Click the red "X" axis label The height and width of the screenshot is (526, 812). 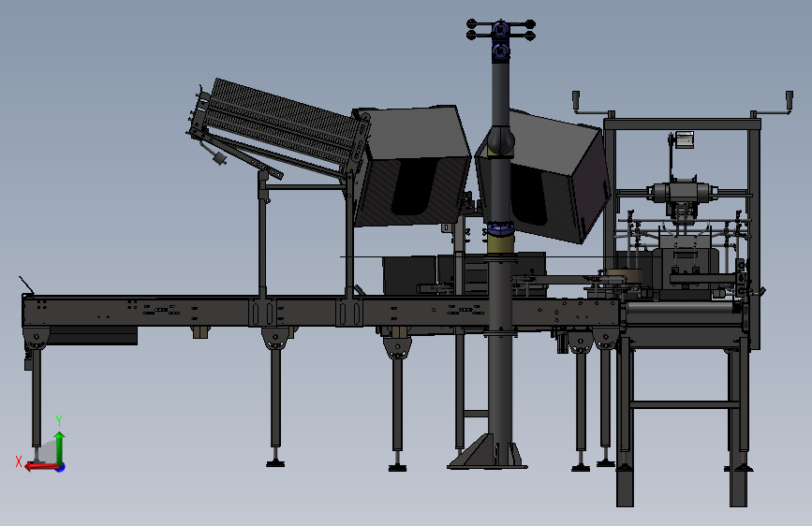[19, 461]
